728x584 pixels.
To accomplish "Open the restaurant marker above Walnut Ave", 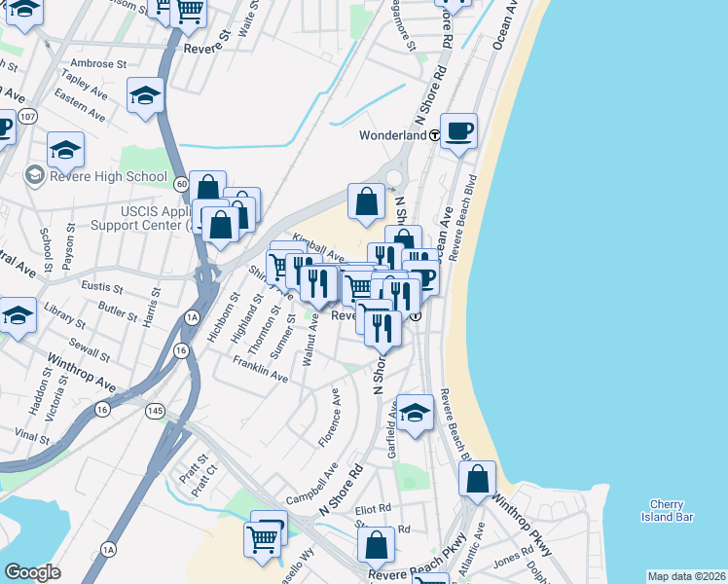I will pyautogui.click(x=318, y=286).
